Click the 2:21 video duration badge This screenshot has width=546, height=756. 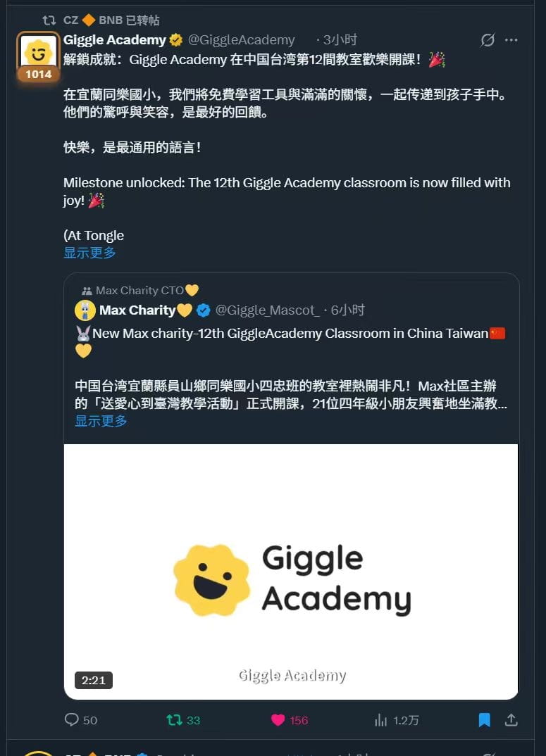(x=93, y=680)
